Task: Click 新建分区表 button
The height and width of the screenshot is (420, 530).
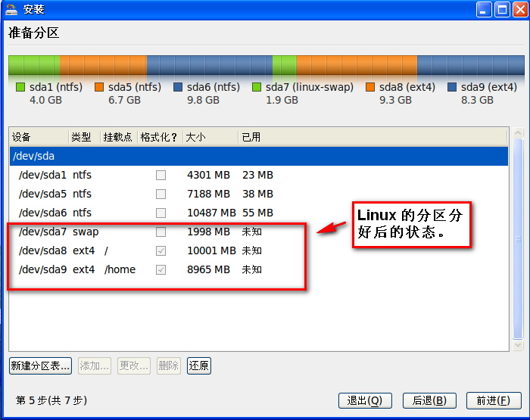Action: [41, 366]
